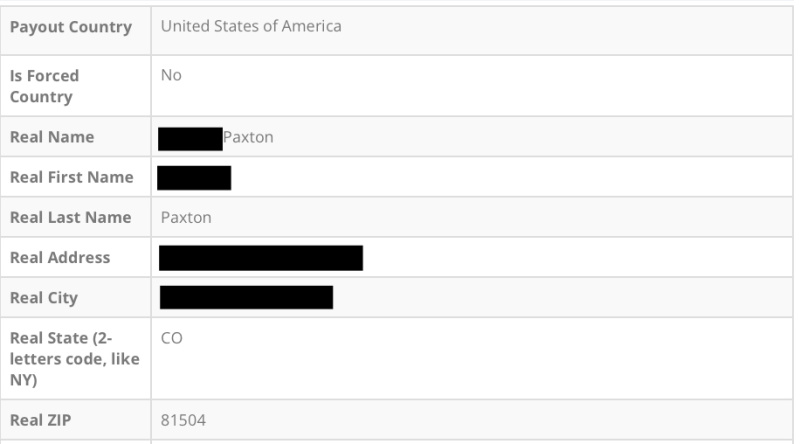Click the ZIP value '81504'
800x444 pixels.
pyautogui.click(x=183, y=420)
